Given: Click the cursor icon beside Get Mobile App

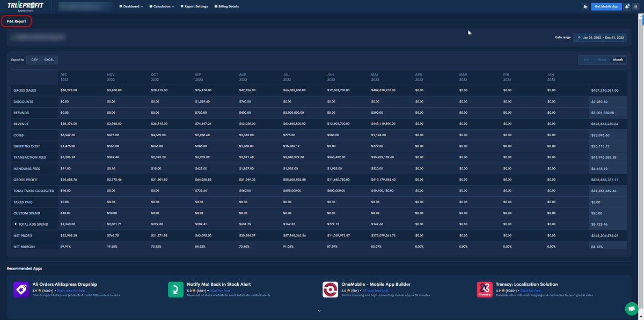Looking at the screenshot, I should [x=585, y=6].
